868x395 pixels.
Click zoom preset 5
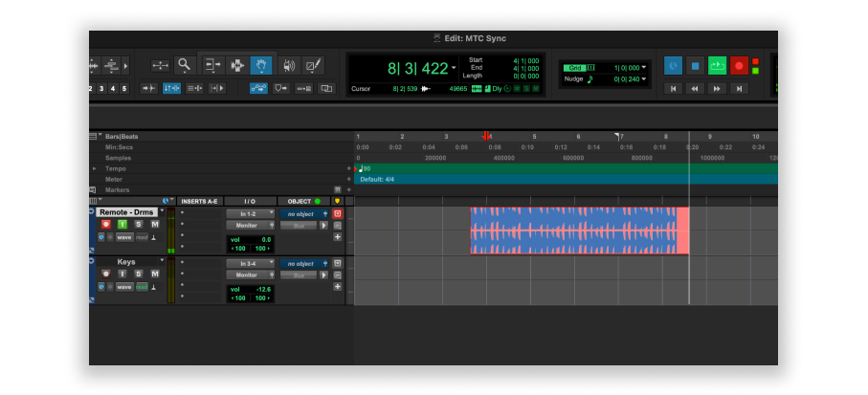[x=124, y=89]
